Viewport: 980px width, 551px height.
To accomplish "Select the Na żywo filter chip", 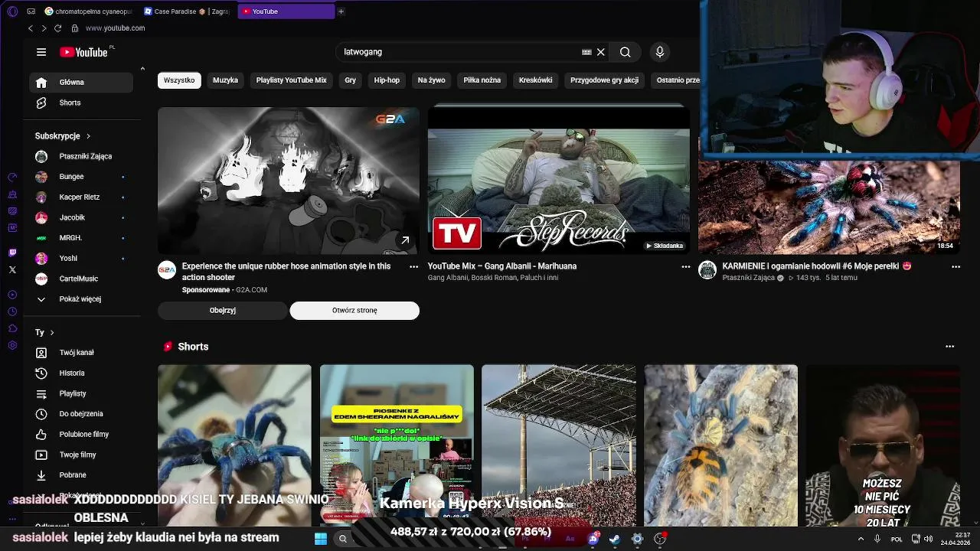I will (x=432, y=80).
